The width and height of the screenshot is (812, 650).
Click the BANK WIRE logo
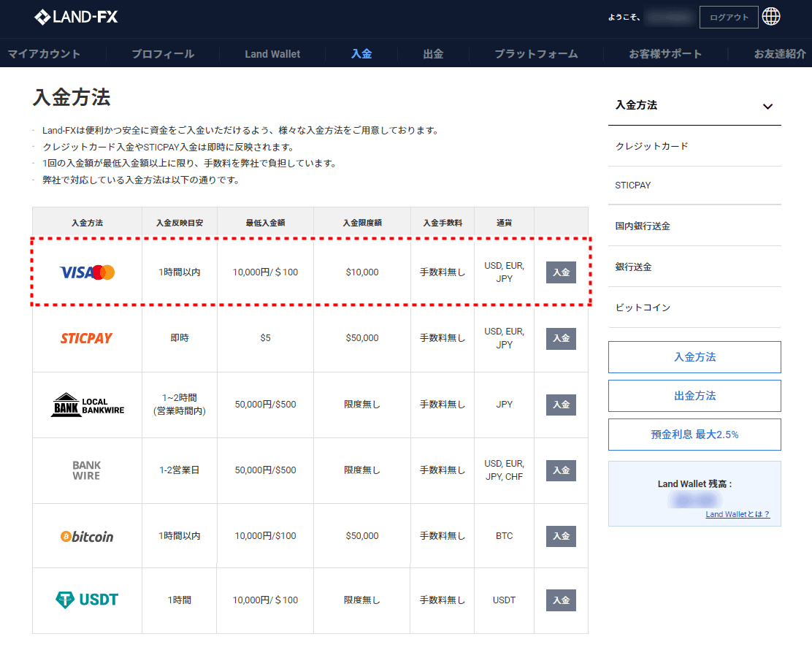point(86,470)
